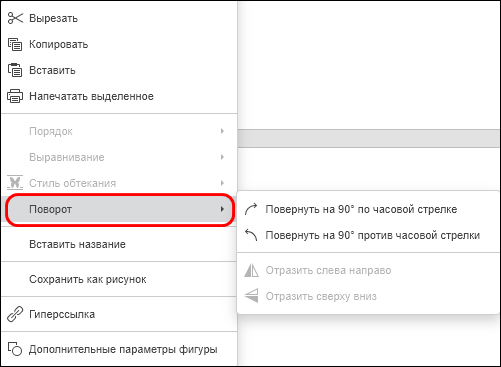Viewport: 501px width, 367px height.
Task: Select Повернуть на 90° против часовой стрелки
Action: [368, 235]
